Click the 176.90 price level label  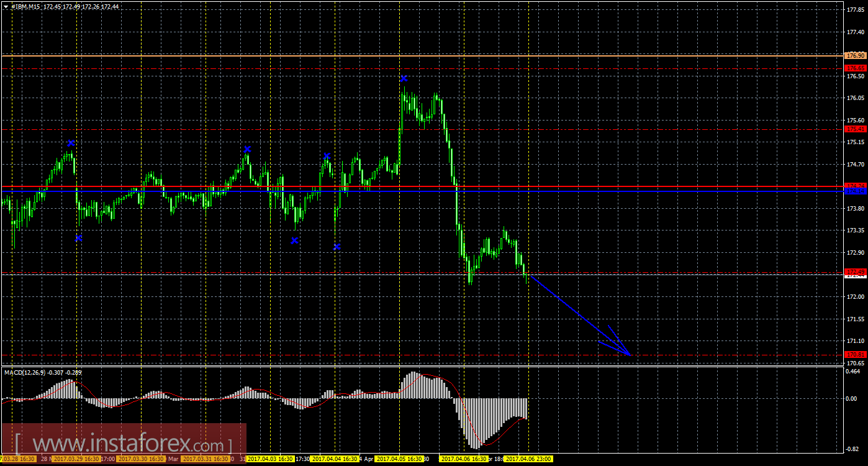pos(856,56)
